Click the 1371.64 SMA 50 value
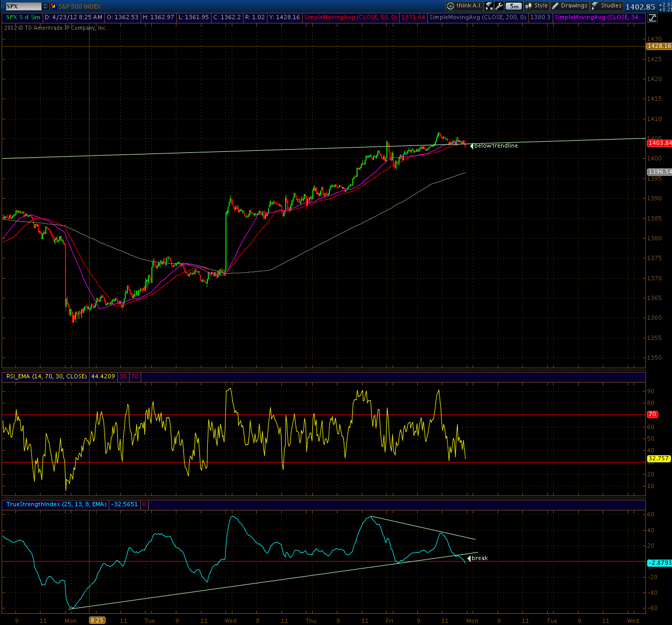672x625 pixels. pos(413,18)
